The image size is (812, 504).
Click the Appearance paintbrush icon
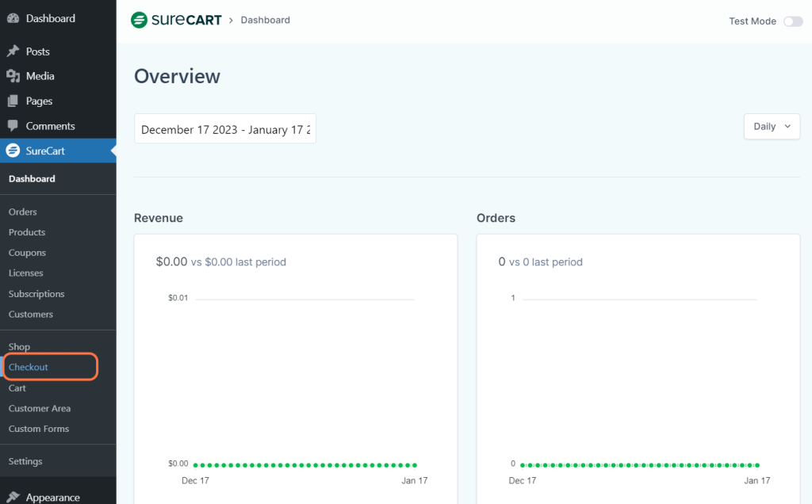pos(13,498)
